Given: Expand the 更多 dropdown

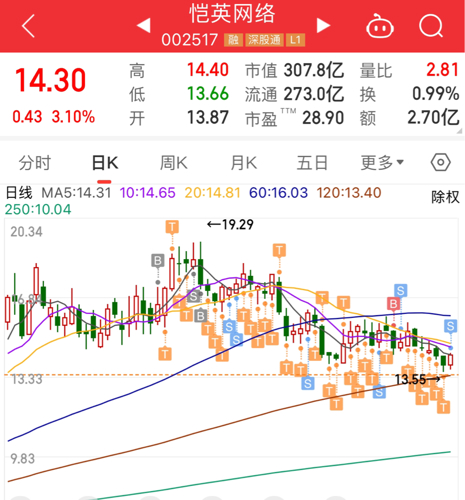Looking at the screenshot, I should (x=382, y=163).
